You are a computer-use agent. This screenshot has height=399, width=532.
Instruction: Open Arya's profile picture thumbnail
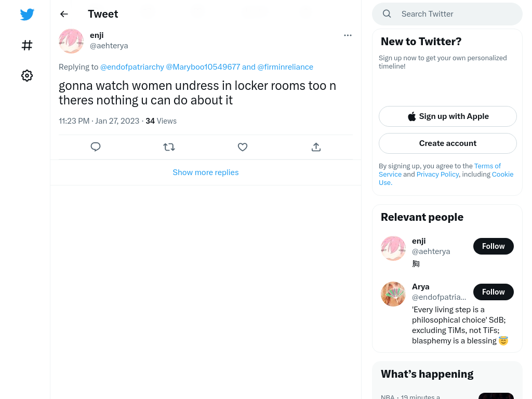[393, 294]
